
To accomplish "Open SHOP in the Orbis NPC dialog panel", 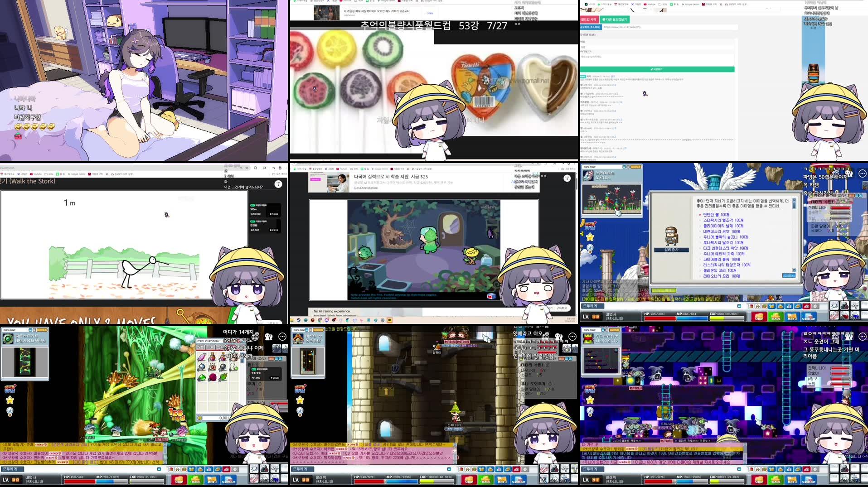I will (759, 317).
